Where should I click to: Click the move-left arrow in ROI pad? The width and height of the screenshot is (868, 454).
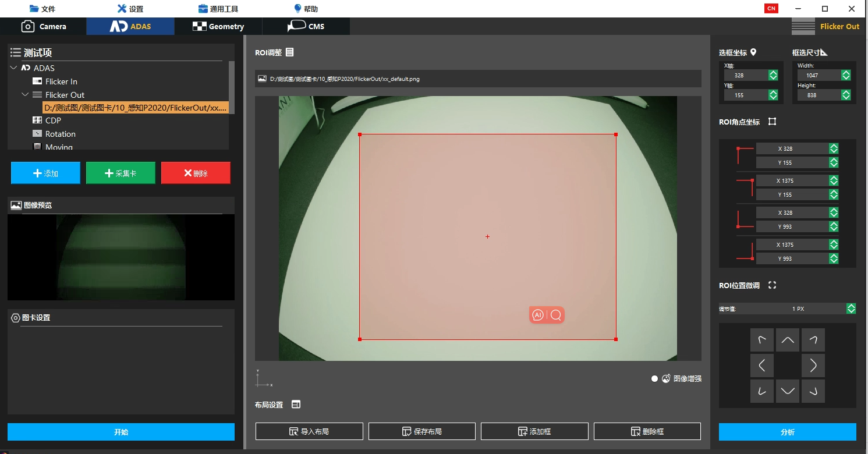click(x=761, y=366)
